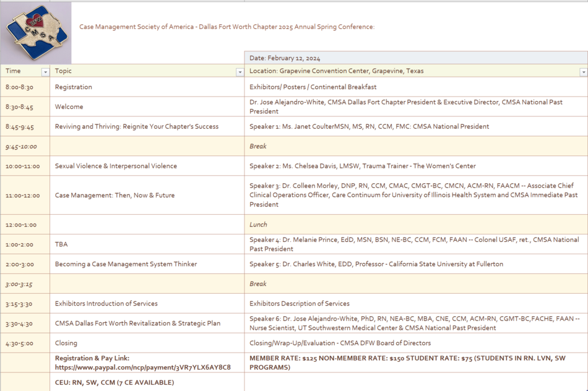Select the Date: February 12, 2024 cell
588x391 pixels.
point(416,58)
